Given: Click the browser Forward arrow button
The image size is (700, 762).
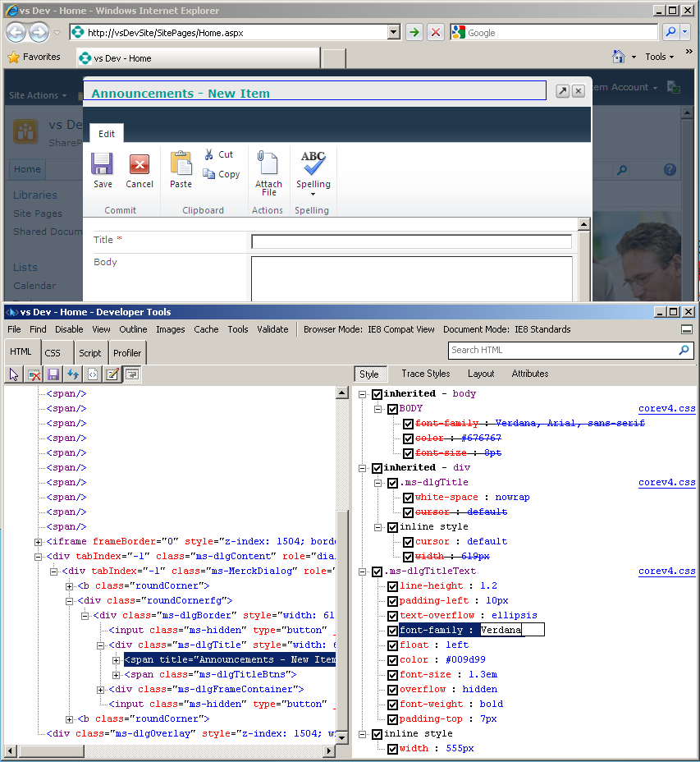Looking at the screenshot, I should 39,33.
